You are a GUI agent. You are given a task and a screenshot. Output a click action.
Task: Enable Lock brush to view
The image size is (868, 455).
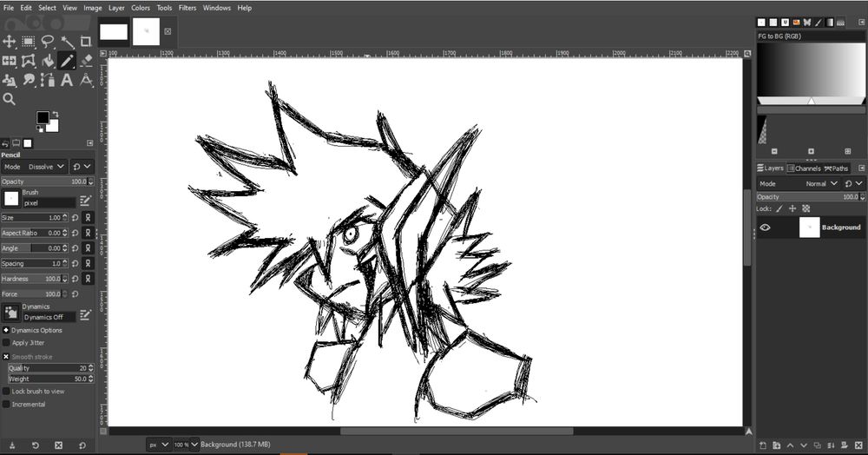click(6, 392)
